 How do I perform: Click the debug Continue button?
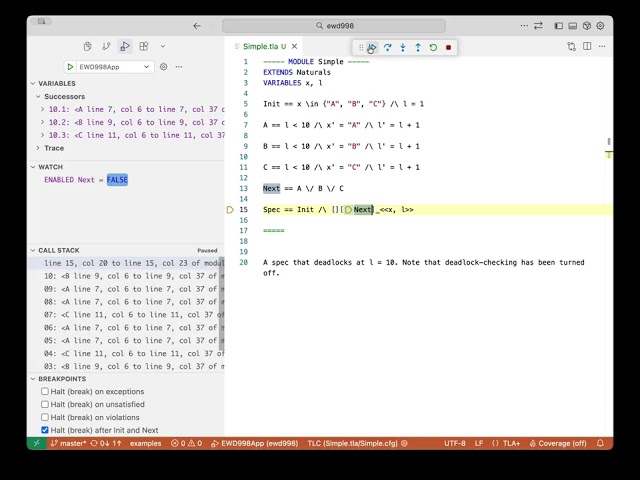coord(371,47)
